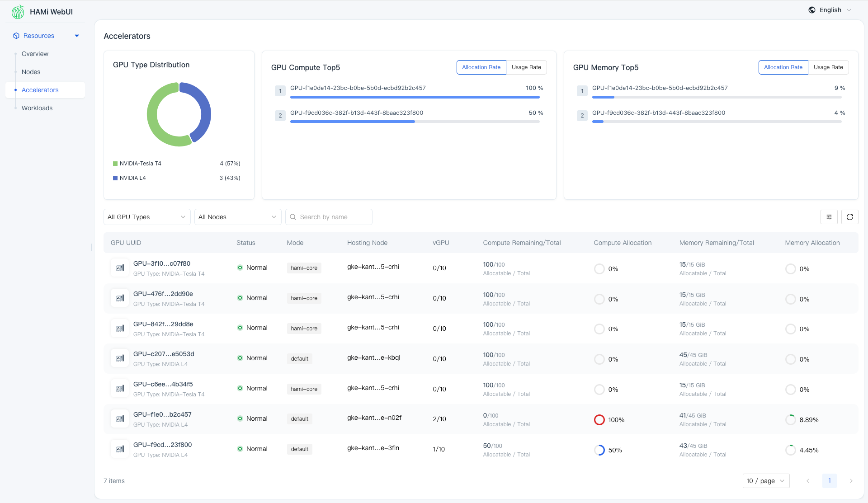This screenshot has width=868, height=503.
Task: Go to Workloads in the sidebar
Action: (37, 108)
